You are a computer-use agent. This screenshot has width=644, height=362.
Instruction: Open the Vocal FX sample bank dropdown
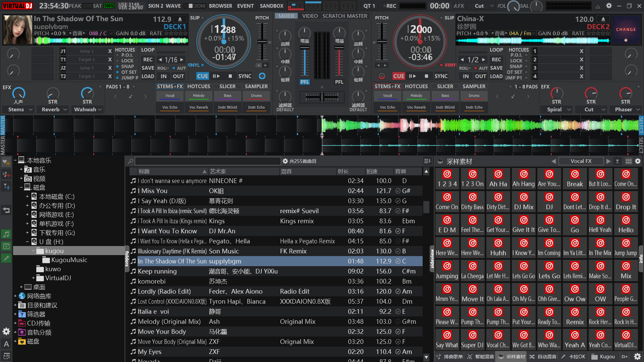[581, 161]
